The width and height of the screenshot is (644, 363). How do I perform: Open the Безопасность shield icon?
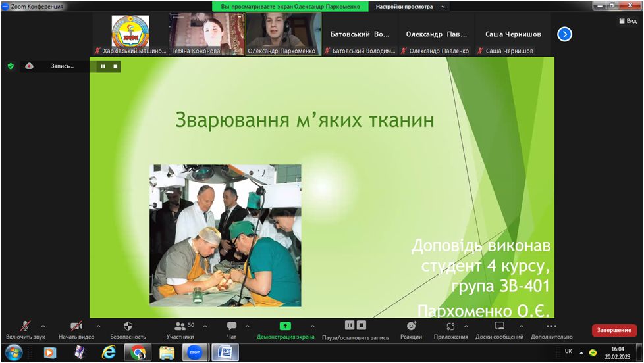point(128,326)
